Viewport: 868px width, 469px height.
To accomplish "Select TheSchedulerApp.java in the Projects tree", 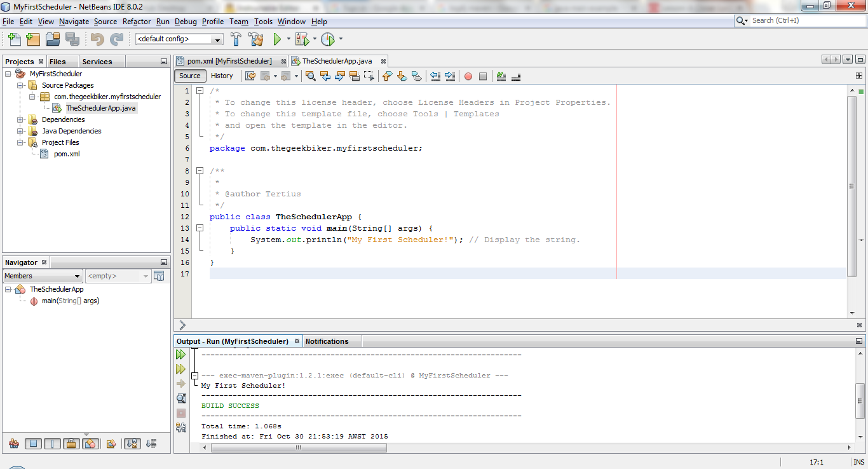I will (95, 108).
